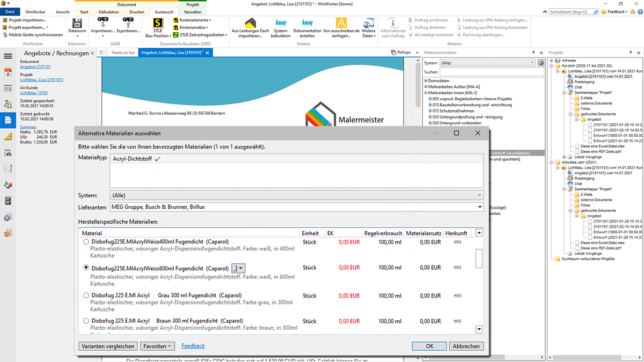Open Kostenelemente dropdown in ribbon
This screenshot has width=644, height=362.
192,20
